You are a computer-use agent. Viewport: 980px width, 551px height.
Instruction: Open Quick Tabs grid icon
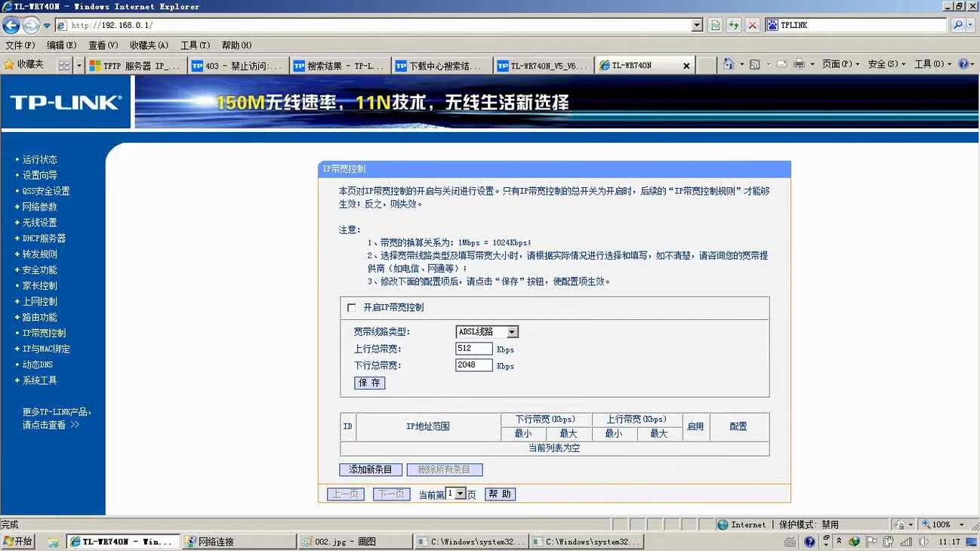click(x=64, y=66)
